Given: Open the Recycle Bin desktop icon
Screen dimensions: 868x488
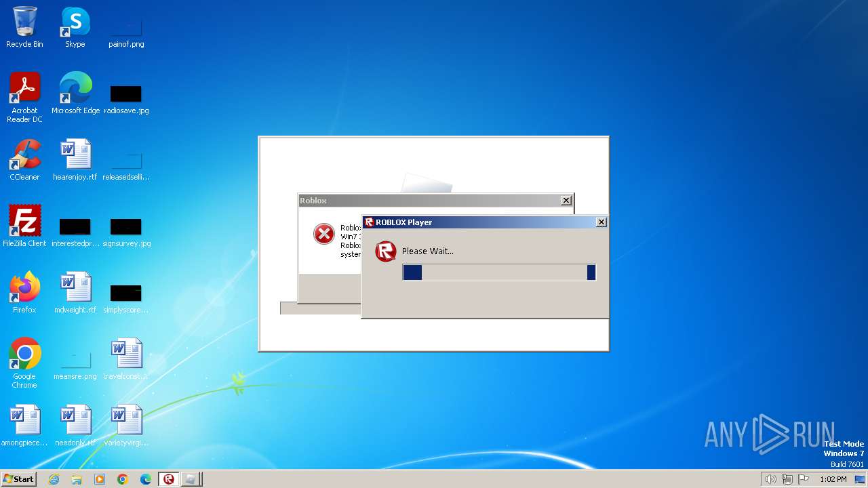Looking at the screenshot, I should pos(24,27).
